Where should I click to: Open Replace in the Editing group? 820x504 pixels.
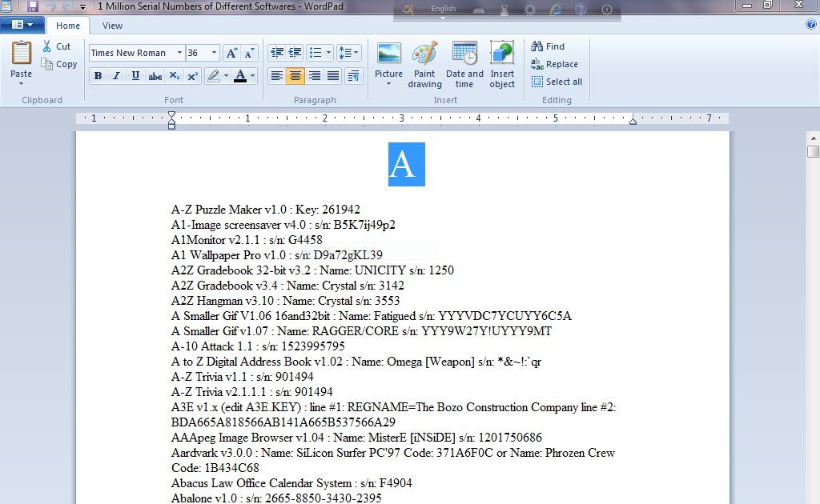(554, 64)
